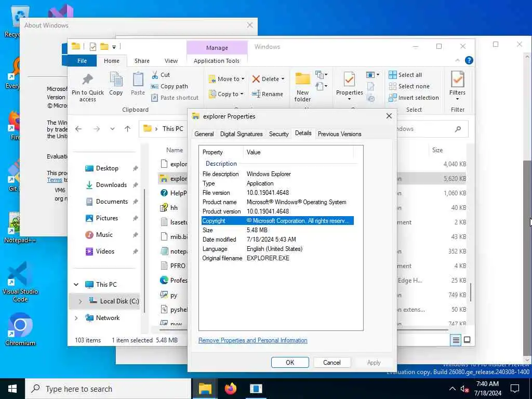Open the File menu tab
This screenshot has height=399, width=532.
pyautogui.click(x=82, y=61)
